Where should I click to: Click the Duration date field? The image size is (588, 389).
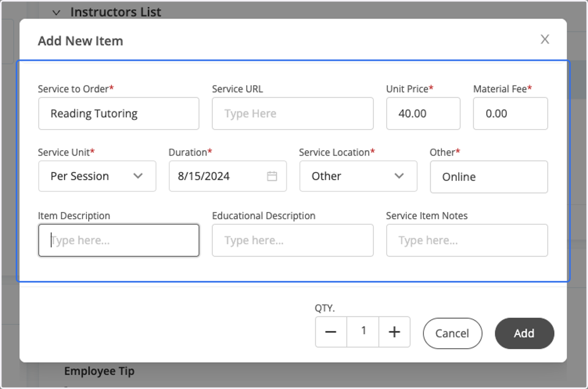[x=227, y=176]
